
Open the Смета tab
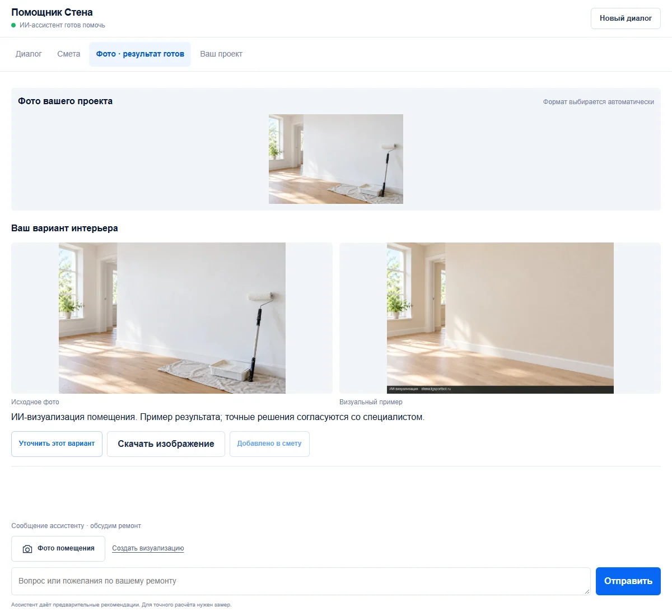click(69, 54)
